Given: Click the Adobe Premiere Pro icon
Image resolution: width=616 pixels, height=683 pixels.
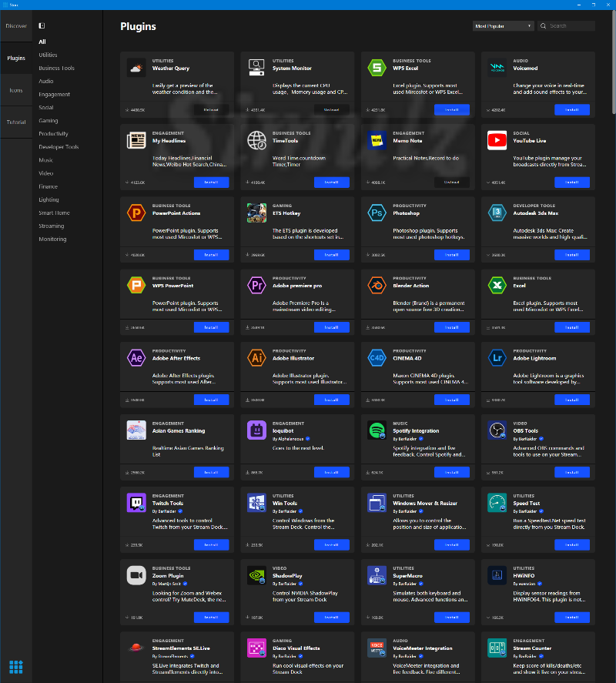Looking at the screenshot, I should click(x=256, y=286).
